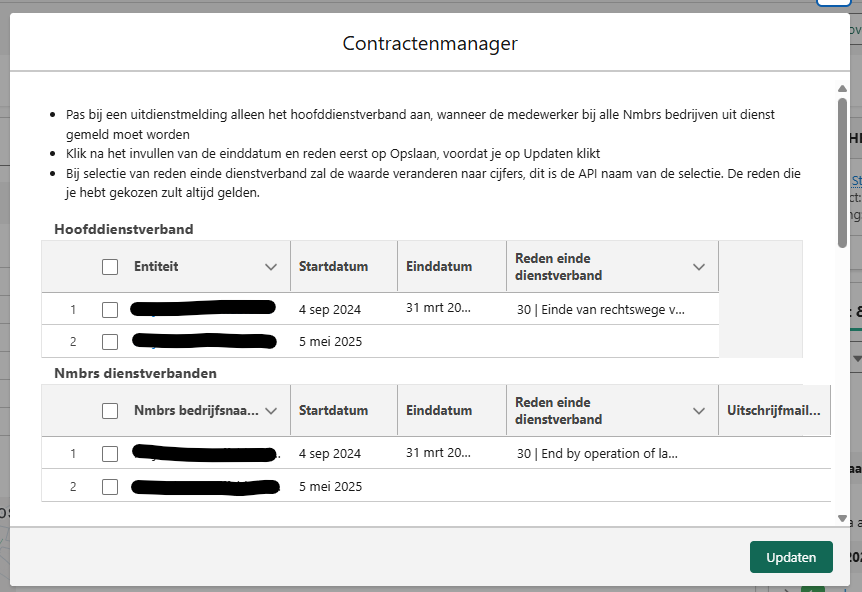Click the dialog's vertical scrollbar thumb
The width and height of the screenshot is (862, 592).
pos(842,170)
